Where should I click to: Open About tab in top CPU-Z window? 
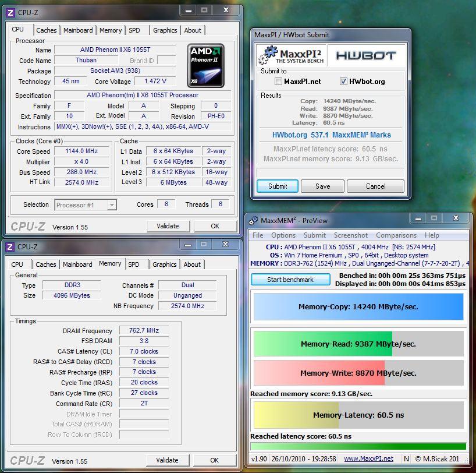click(x=193, y=30)
